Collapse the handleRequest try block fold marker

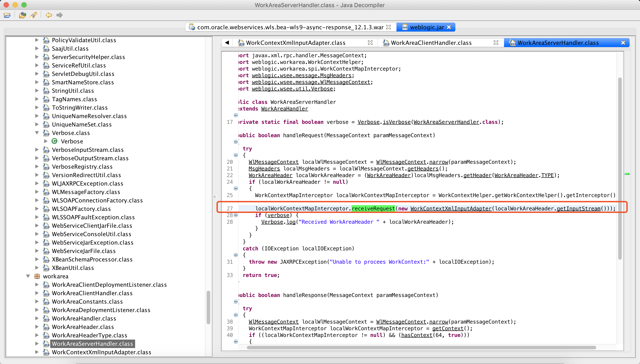[x=236, y=155]
